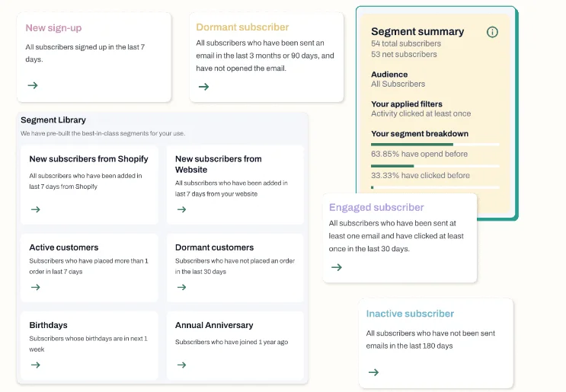The image size is (566, 392).
Task: Click the arrow on New sign-up card
Action: (x=33, y=85)
